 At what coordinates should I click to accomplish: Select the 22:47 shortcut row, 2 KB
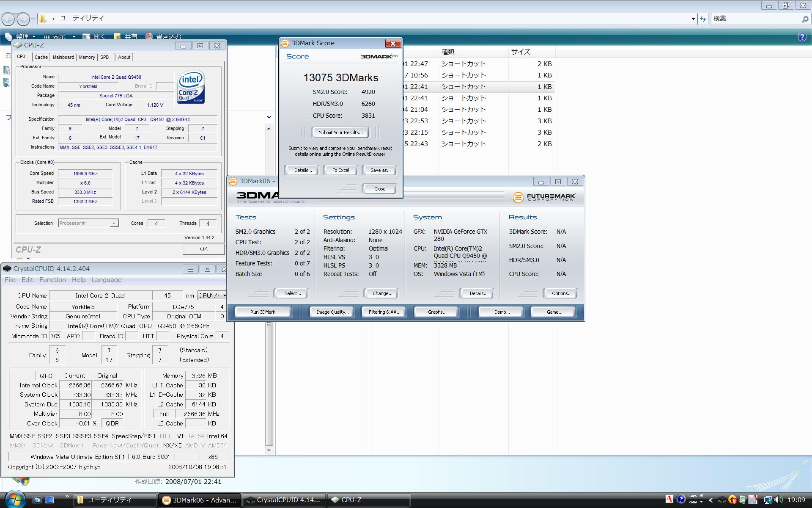[x=479, y=64]
